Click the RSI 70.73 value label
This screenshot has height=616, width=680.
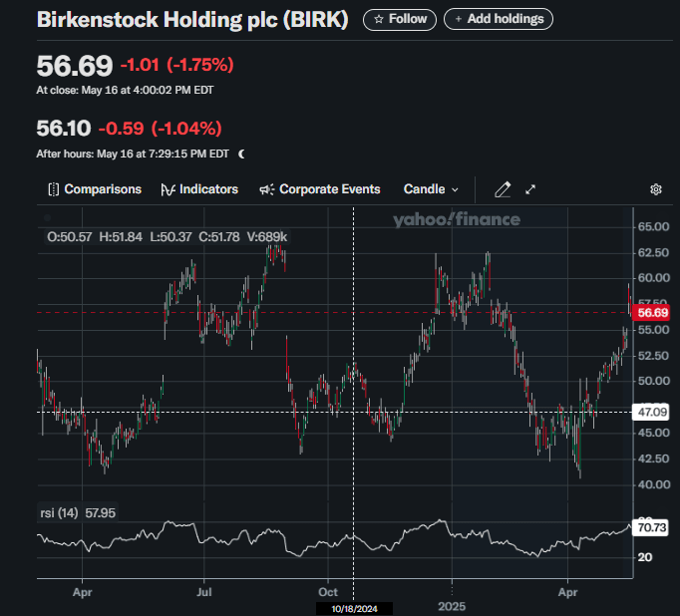click(x=652, y=526)
